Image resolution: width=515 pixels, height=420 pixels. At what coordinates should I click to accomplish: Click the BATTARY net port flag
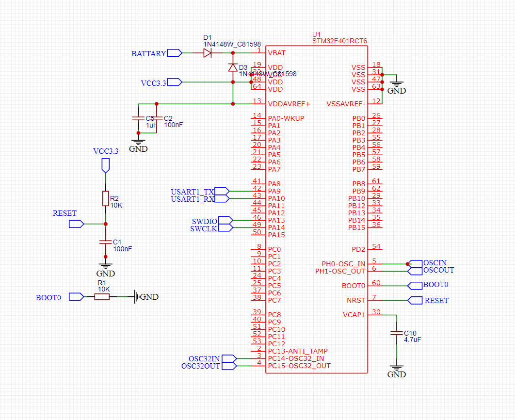tap(174, 53)
